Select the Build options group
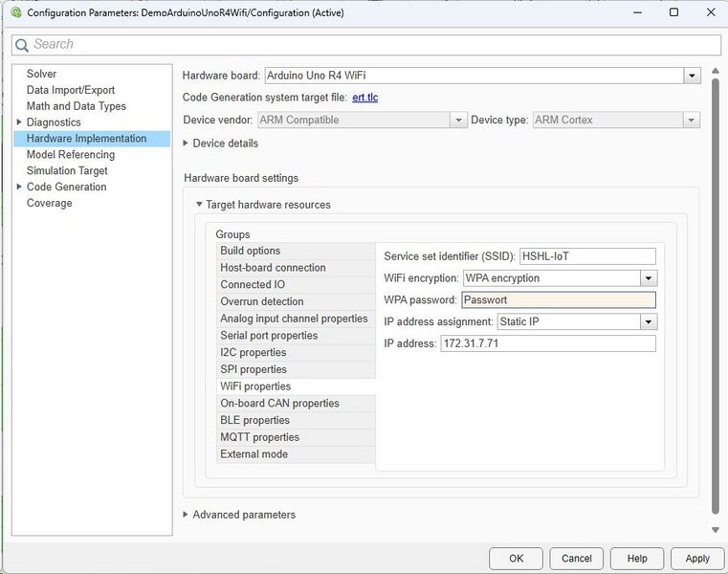Screen dimensions: 728x574 pos(296,251)
